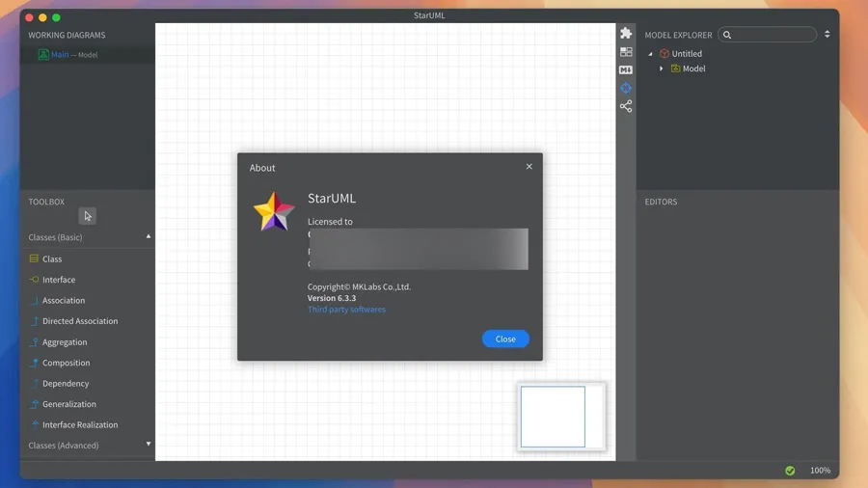
Task: Pick the Composition tool
Action: tap(66, 363)
